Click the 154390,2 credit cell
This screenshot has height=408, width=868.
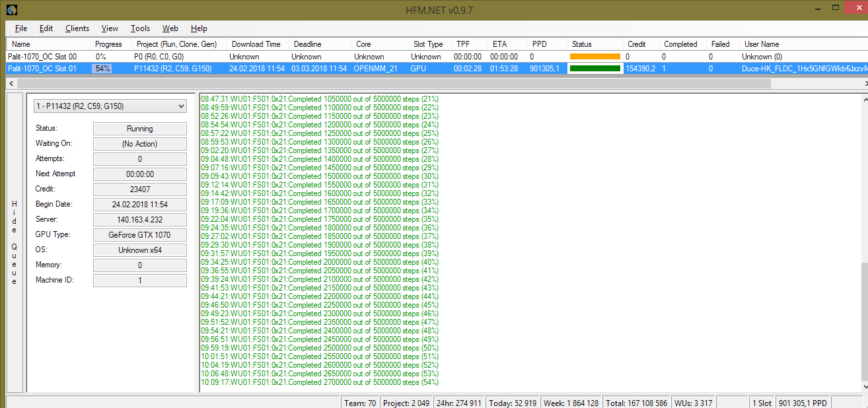pyautogui.click(x=640, y=68)
